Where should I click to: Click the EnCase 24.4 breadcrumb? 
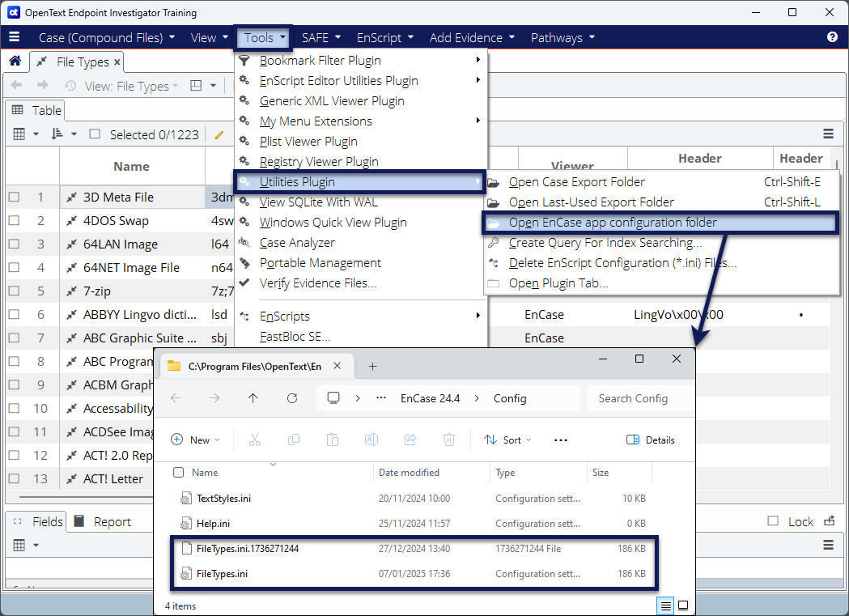[430, 398]
